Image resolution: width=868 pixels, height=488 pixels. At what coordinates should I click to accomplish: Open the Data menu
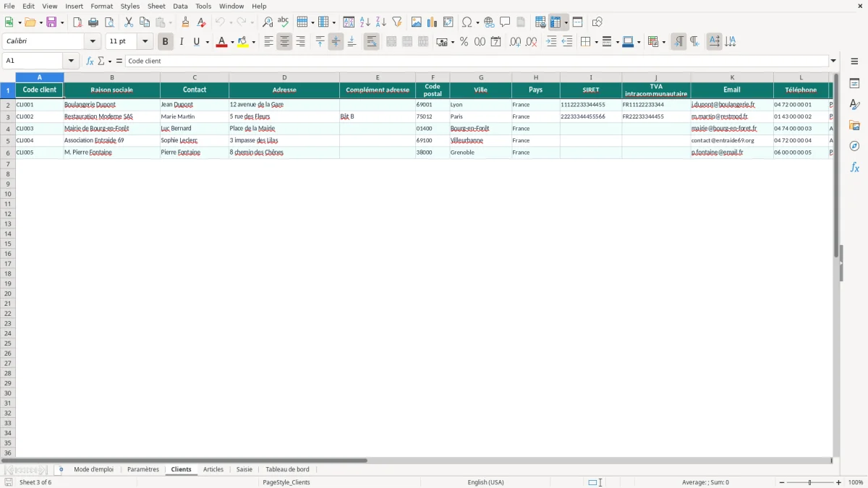click(x=180, y=6)
